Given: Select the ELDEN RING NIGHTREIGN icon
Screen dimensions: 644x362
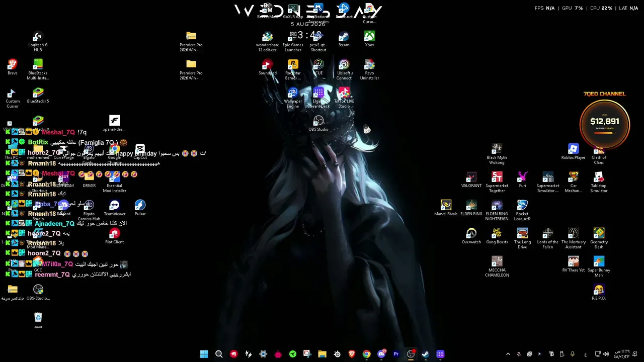Looking at the screenshot, I should [497, 210].
